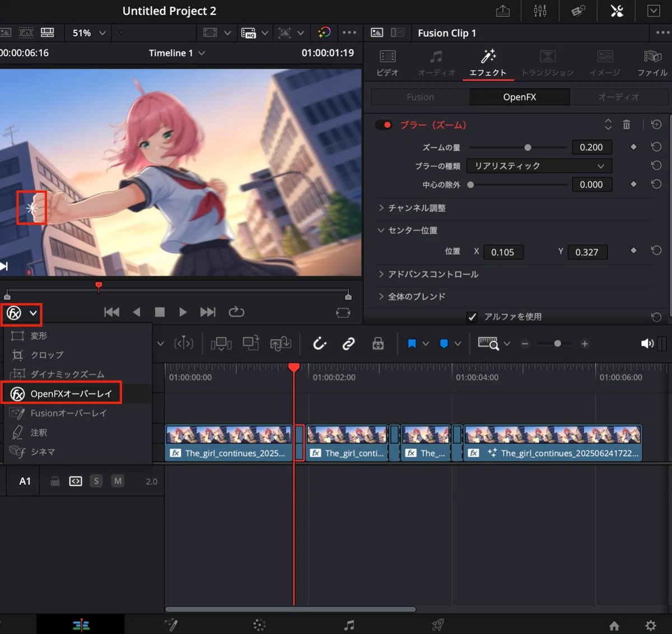Screen dimensions: 672x634
Task: Open the ファイル inspector tab
Action: point(652,63)
